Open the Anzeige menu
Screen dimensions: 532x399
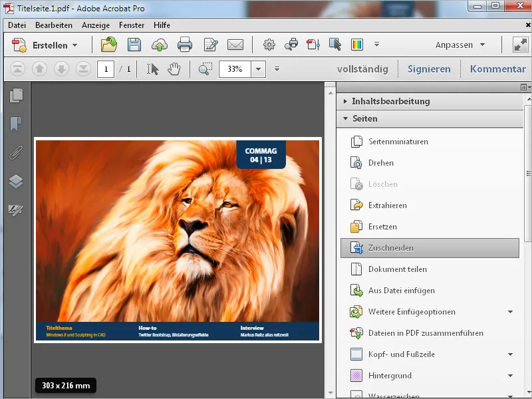tap(96, 25)
